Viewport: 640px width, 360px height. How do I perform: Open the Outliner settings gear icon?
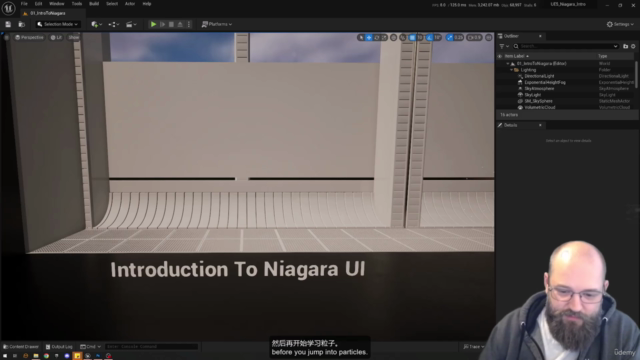coord(633,46)
